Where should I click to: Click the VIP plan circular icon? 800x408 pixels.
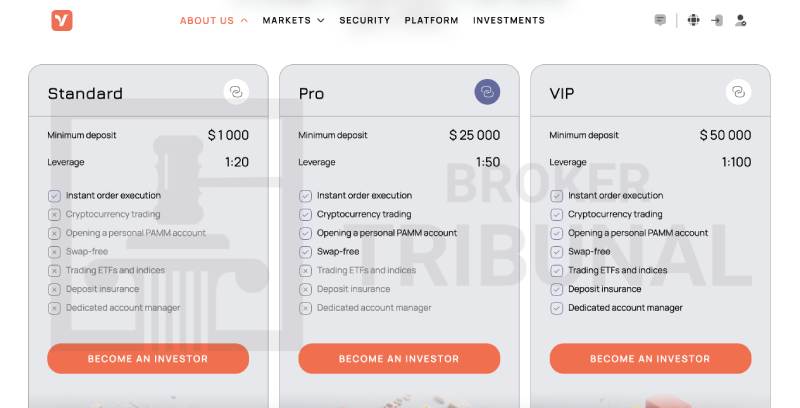(x=738, y=93)
